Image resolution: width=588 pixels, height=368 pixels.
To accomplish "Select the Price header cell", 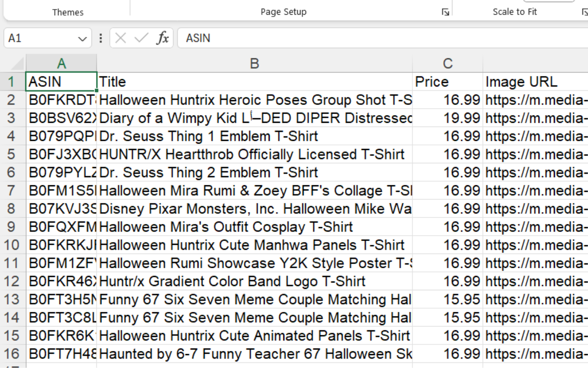I will (x=447, y=82).
